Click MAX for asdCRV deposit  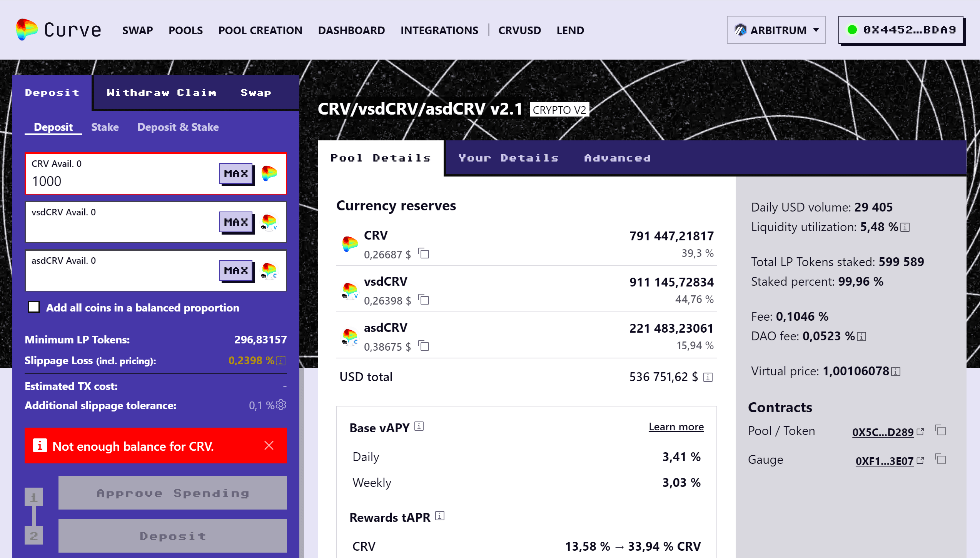click(x=236, y=270)
